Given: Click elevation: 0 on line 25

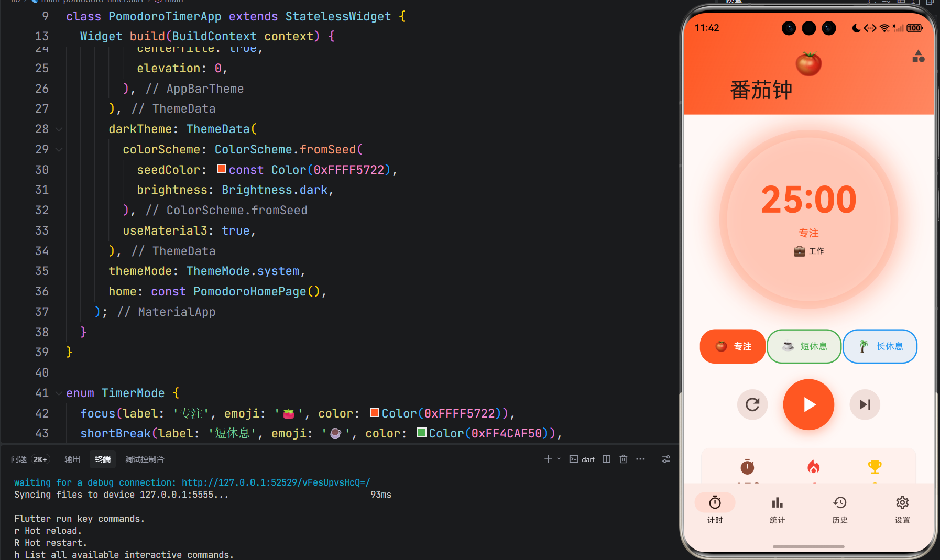Looking at the screenshot, I should coord(179,69).
